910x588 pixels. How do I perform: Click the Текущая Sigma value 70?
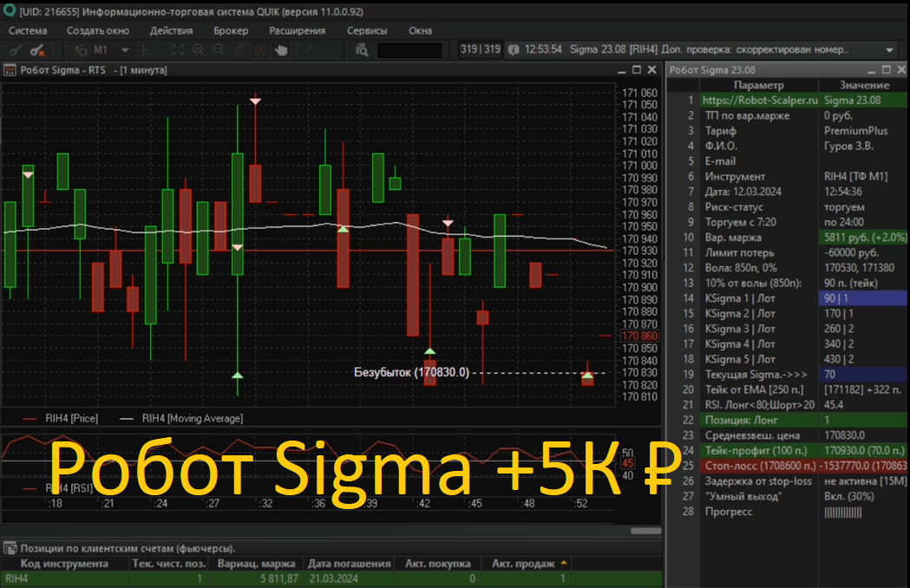pos(863,375)
